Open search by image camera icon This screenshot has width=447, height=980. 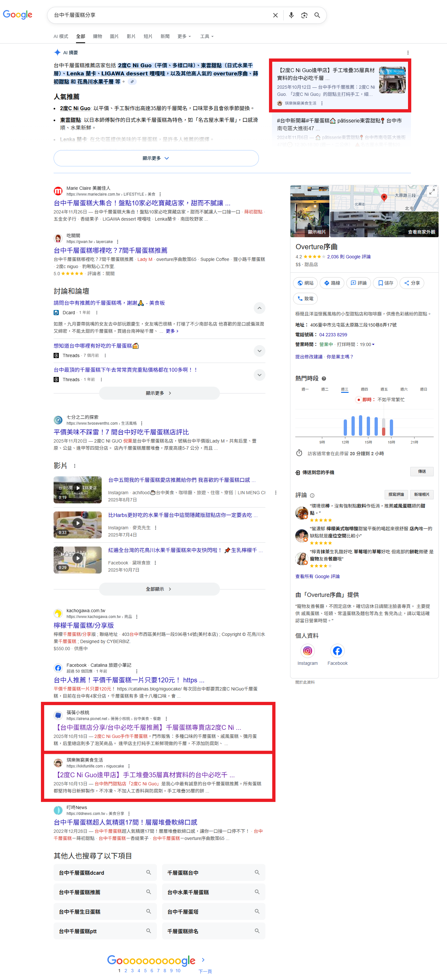click(304, 15)
